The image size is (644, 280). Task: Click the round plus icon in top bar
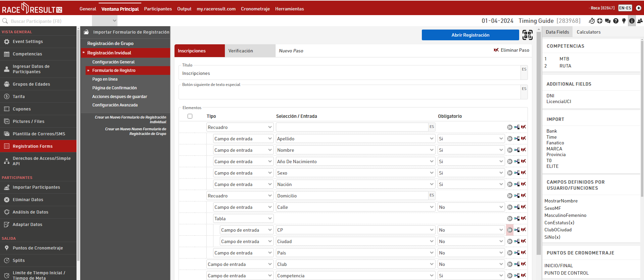coord(639,8)
